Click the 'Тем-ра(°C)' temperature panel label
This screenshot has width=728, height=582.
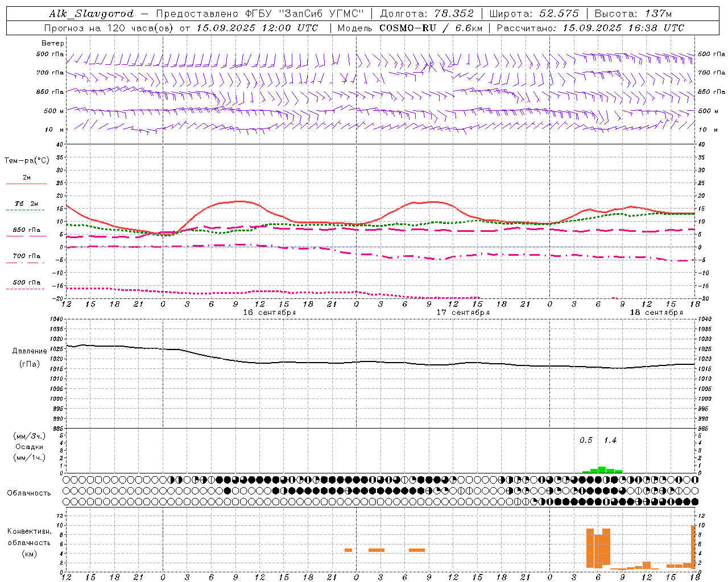pyautogui.click(x=27, y=160)
